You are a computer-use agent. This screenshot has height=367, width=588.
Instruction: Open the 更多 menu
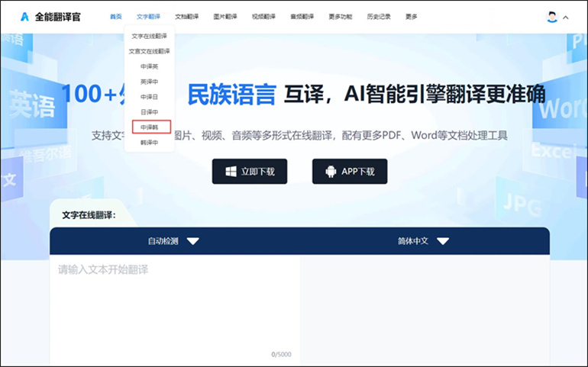pyautogui.click(x=411, y=17)
